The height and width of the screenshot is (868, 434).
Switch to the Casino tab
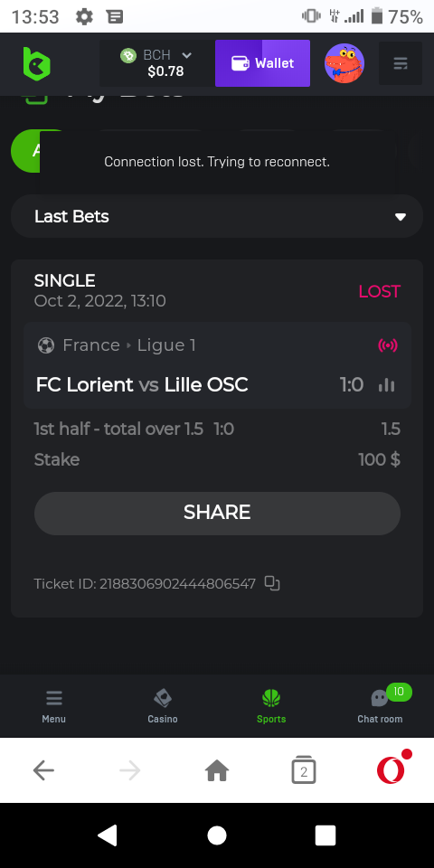tap(163, 706)
